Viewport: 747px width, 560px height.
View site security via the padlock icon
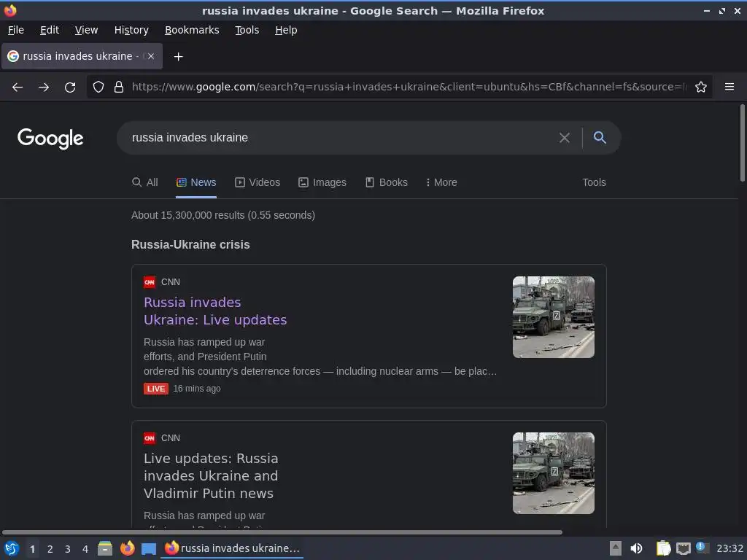(119, 87)
